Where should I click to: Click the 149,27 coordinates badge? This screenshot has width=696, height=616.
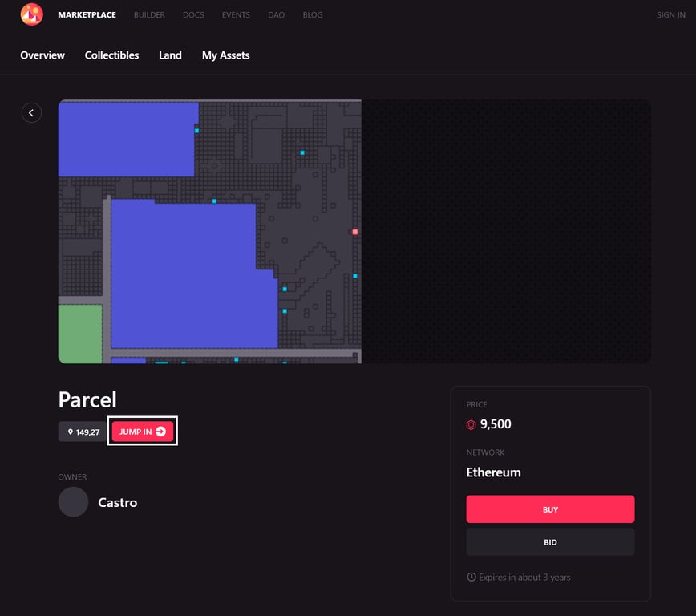[x=80, y=432]
